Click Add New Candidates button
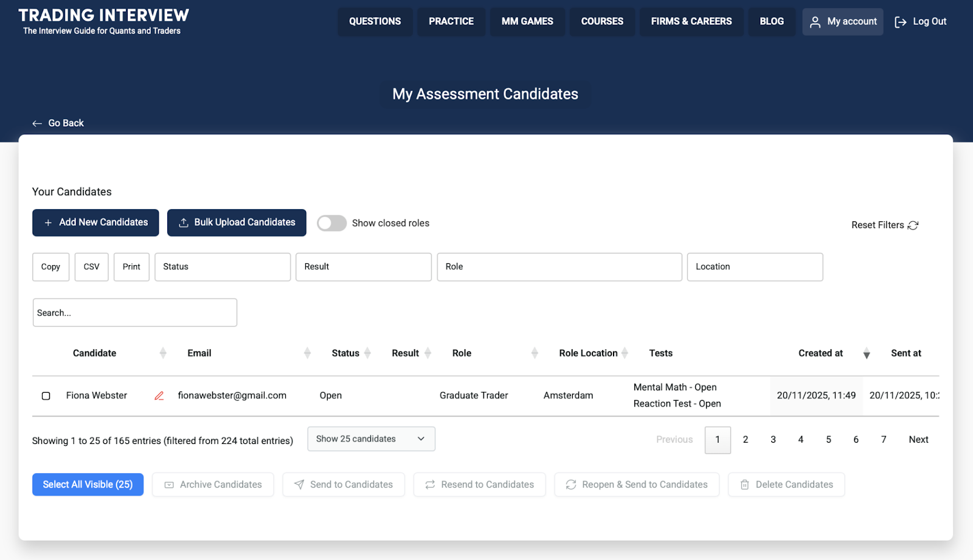This screenshot has height=560, width=973. [95, 223]
